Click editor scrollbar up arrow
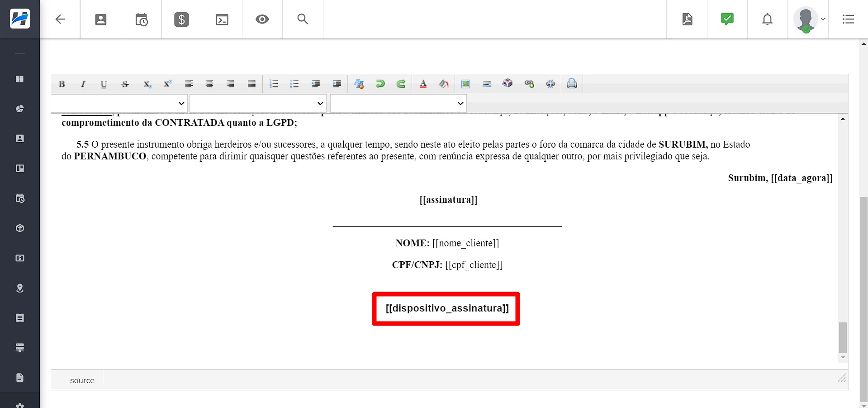This screenshot has height=408, width=868. pyautogui.click(x=843, y=119)
